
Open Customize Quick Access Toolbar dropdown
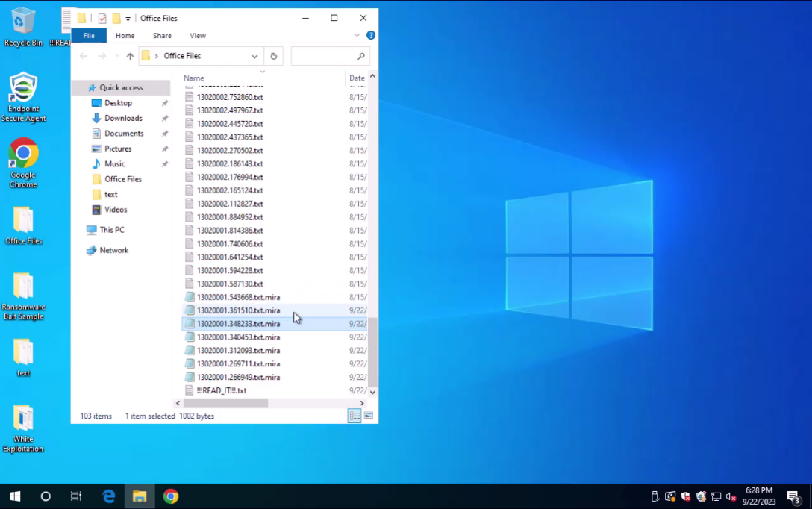click(x=128, y=19)
